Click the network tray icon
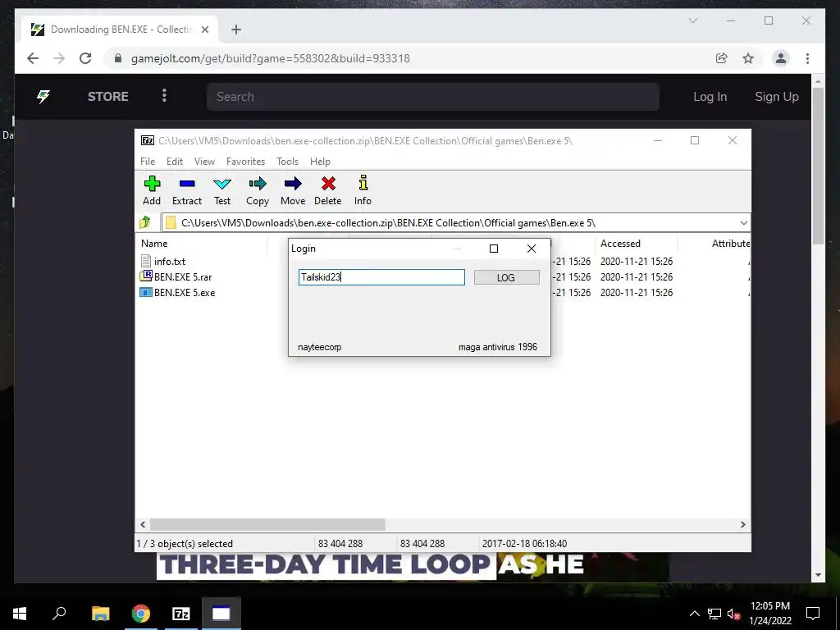Image resolution: width=840 pixels, height=630 pixels. click(714, 614)
